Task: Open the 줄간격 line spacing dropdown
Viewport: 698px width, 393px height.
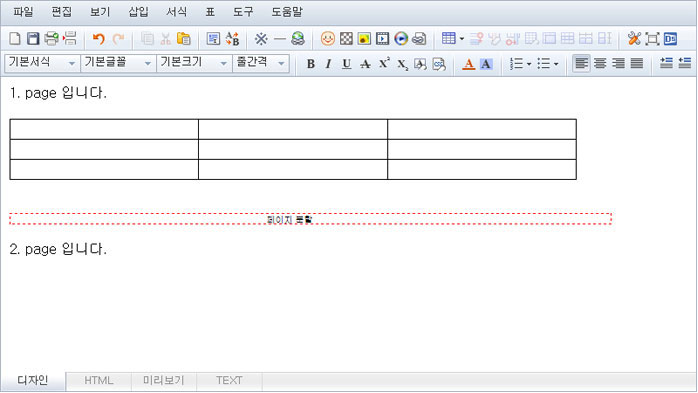Action: pyautogui.click(x=261, y=63)
